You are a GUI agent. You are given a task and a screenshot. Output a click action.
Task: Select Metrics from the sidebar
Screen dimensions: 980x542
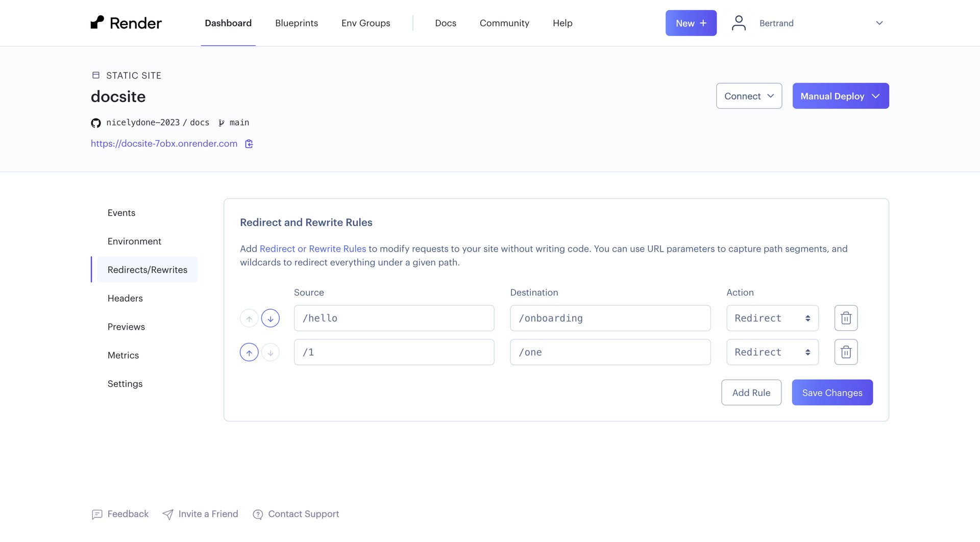123,355
